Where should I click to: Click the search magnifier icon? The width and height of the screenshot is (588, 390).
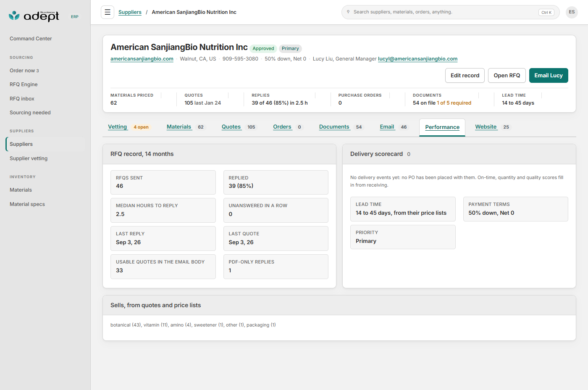pyautogui.click(x=348, y=12)
